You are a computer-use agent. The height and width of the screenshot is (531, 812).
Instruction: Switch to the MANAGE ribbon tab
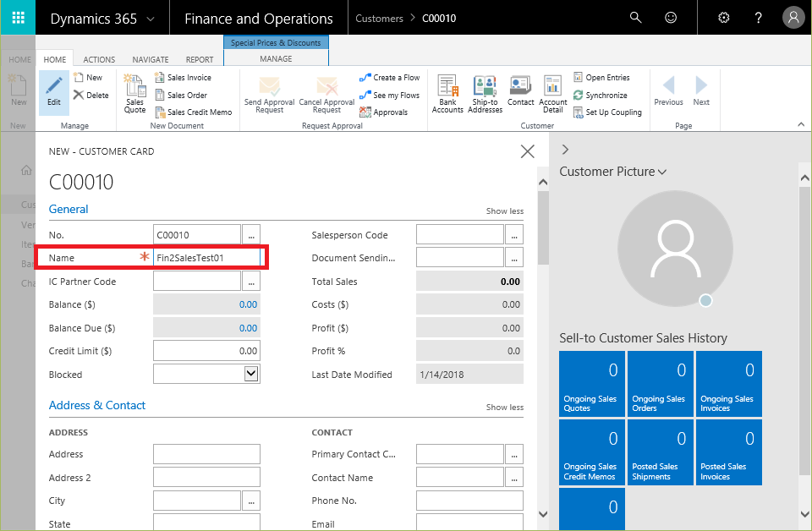(276, 59)
